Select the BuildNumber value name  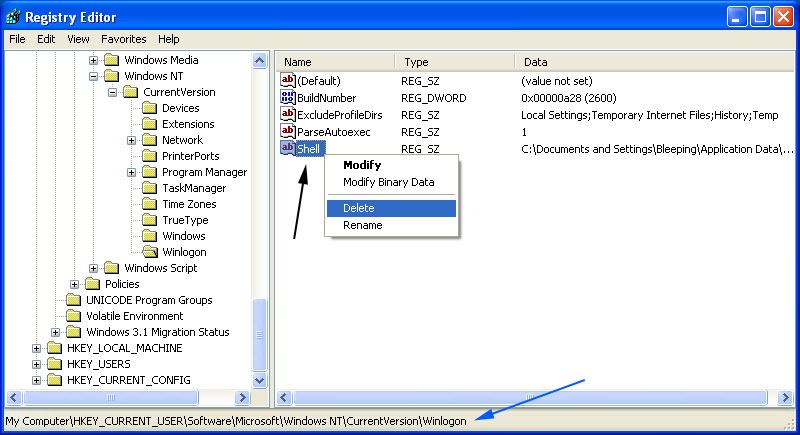pyautogui.click(x=327, y=98)
